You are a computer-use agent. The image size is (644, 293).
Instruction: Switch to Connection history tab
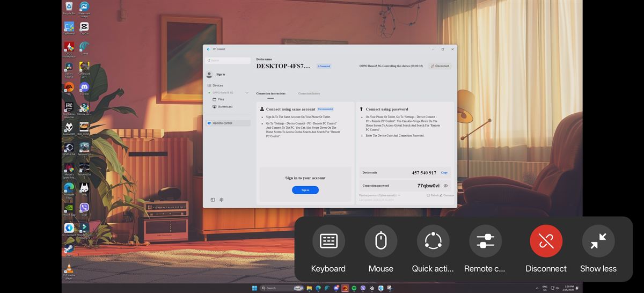point(309,93)
